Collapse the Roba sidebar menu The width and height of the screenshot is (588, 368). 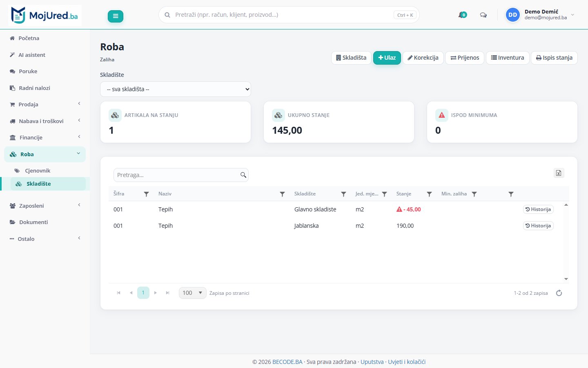coord(45,154)
